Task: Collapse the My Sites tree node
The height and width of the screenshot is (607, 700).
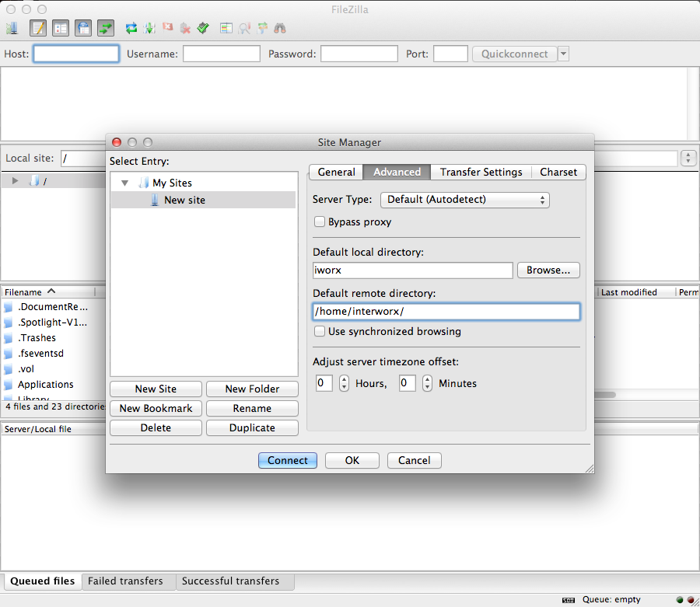Action: pos(125,183)
